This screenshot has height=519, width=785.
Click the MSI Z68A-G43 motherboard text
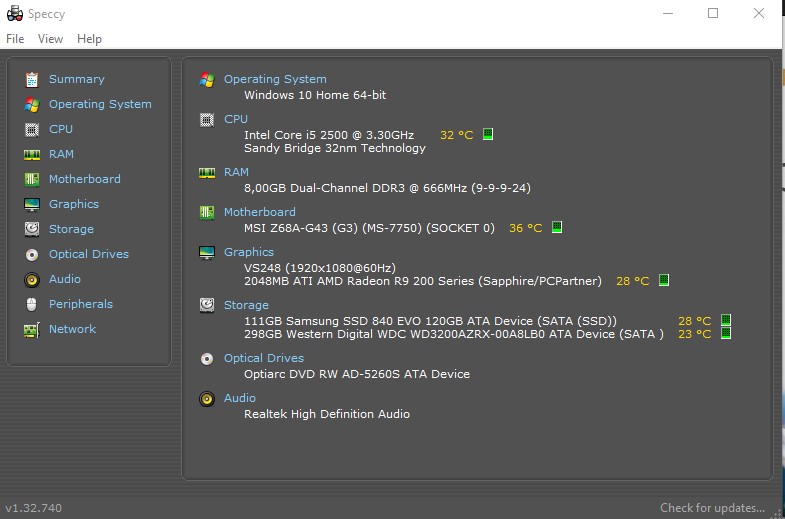(x=369, y=228)
